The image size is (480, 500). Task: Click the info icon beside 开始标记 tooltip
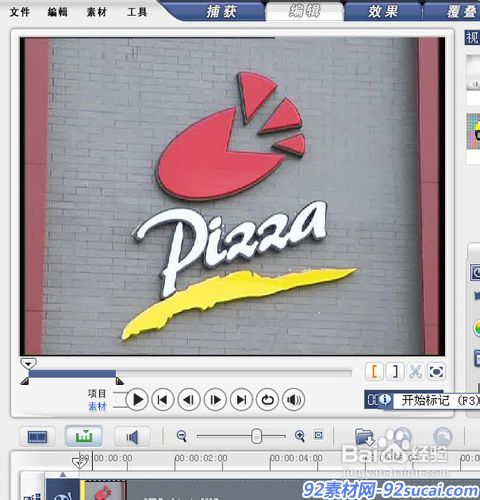[385, 399]
